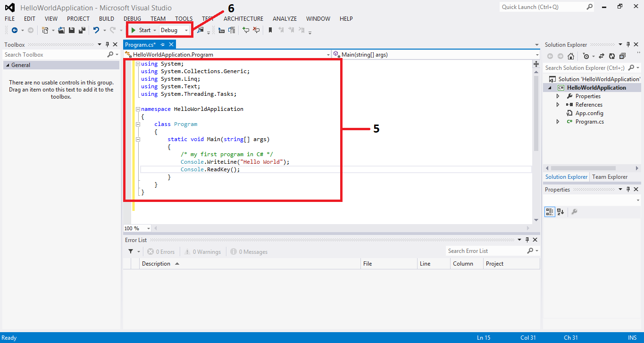644x343 pixels.
Task: Click the Home icon in Solution Explorer
Action: point(571,56)
